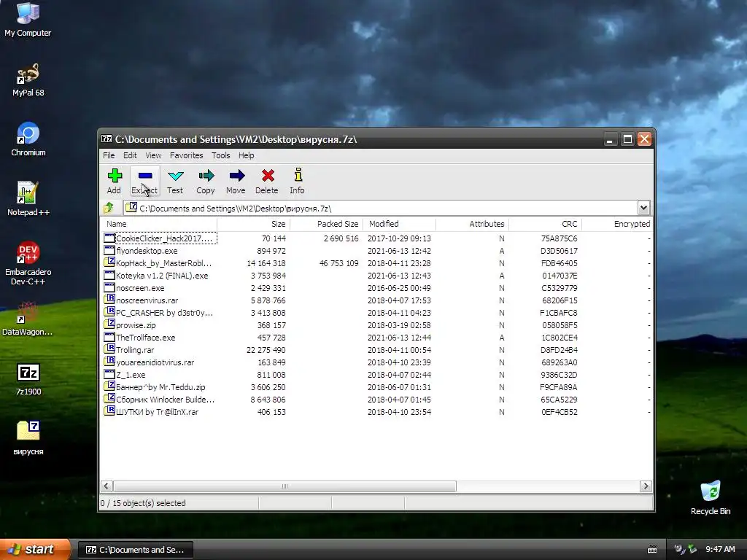Click modified date 2016-06-25 00:49
This screenshot has width=747, height=560.
(x=399, y=288)
